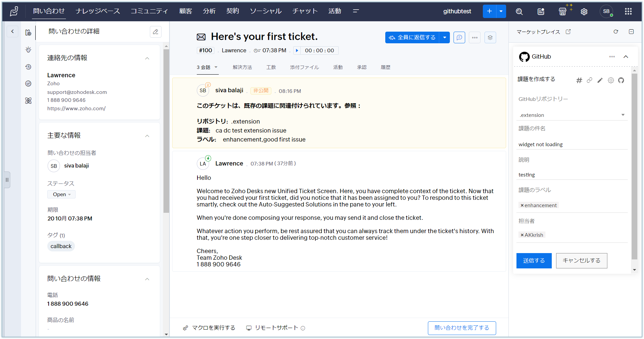Open the 分析 navigation tab

click(209, 11)
